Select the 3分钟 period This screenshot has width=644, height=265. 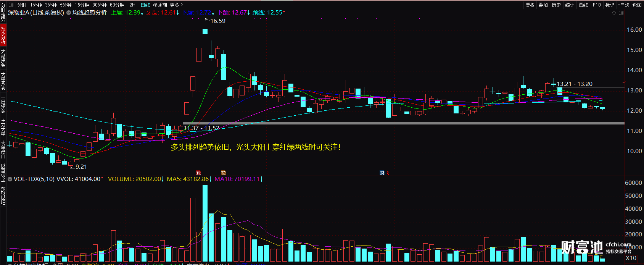[x=51, y=5]
